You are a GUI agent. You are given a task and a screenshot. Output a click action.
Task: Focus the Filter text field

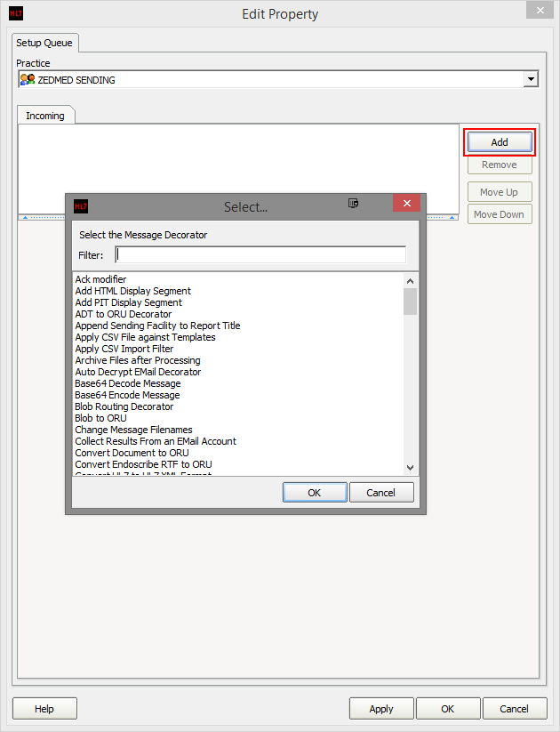coord(260,255)
